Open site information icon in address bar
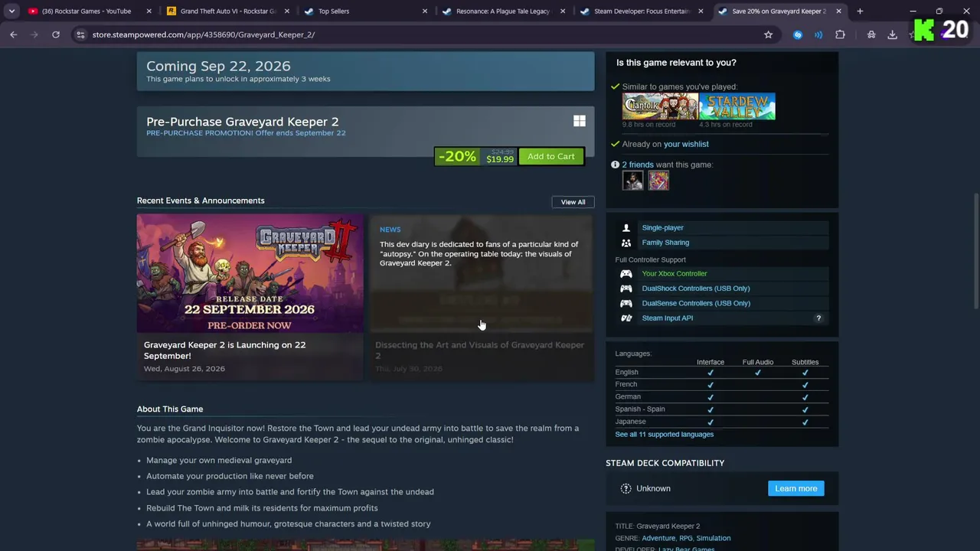Viewport: 980px width, 551px height. pos(80,34)
